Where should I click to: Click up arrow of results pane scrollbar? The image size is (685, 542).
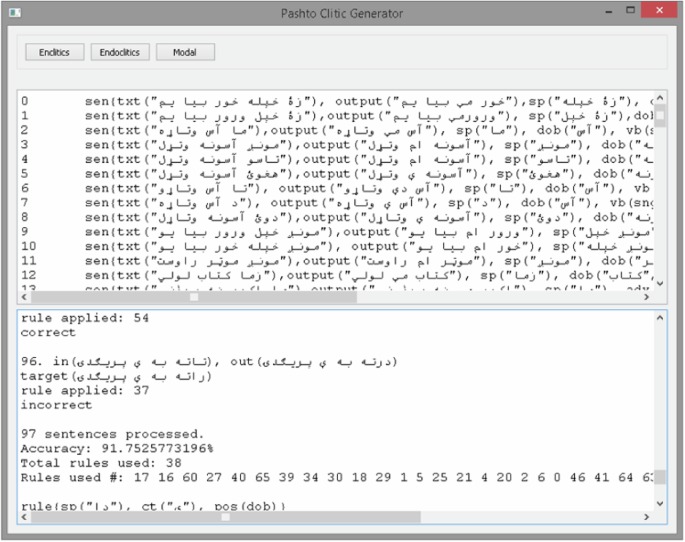[660, 318]
